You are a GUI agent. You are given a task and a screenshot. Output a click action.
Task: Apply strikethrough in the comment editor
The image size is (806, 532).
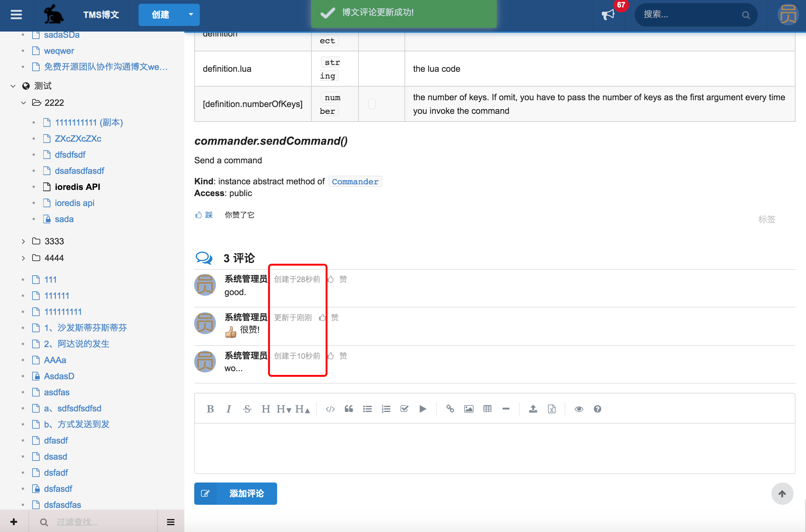click(x=247, y=409)
